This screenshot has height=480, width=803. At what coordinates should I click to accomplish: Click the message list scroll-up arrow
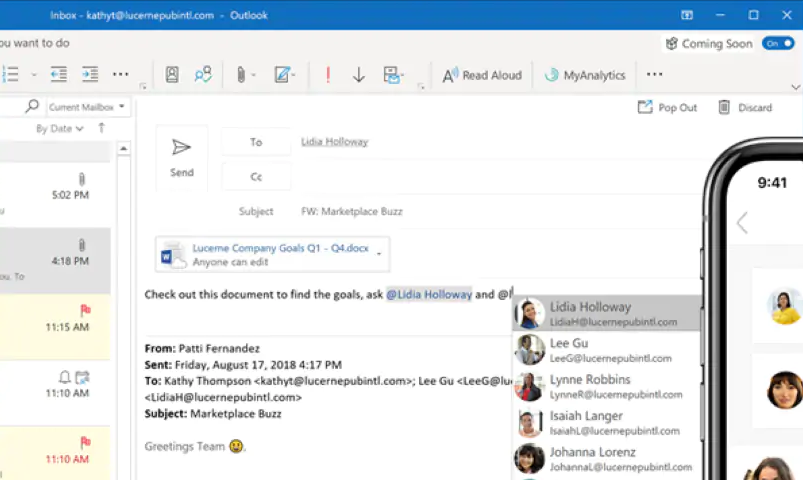(123, 149)
